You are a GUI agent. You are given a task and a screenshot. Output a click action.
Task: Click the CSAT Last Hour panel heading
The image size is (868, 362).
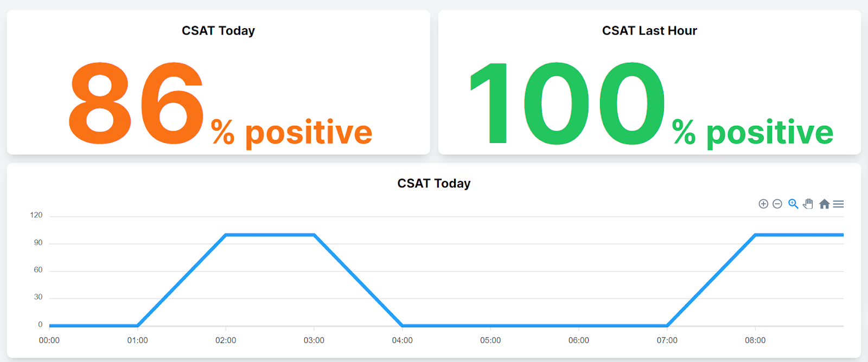click(649, 30)
